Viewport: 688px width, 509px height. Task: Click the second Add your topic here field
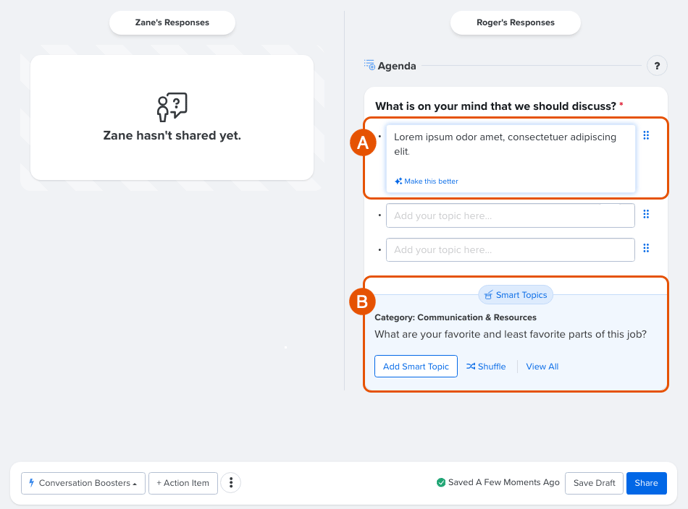point(510,250)
